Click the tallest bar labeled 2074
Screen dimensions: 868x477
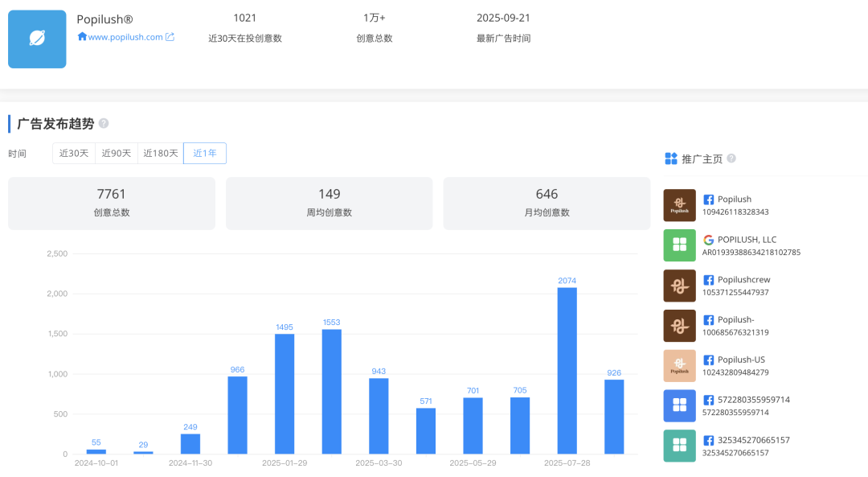point(567,370)
